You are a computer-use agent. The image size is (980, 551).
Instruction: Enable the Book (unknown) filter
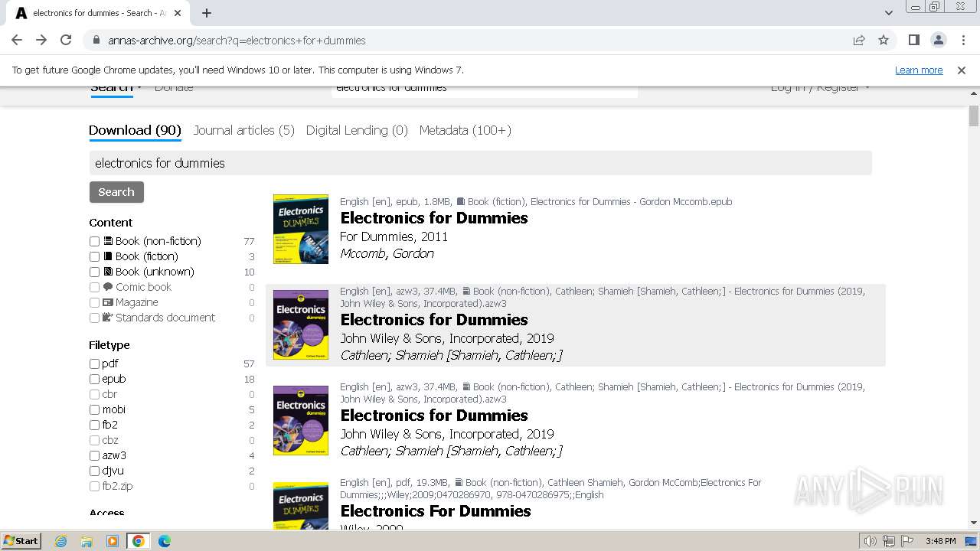coord(94,272)
